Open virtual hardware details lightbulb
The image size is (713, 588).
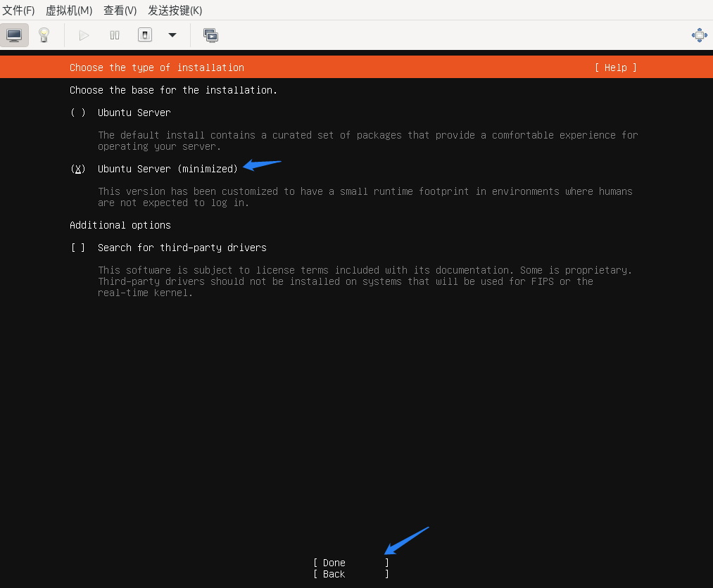(44, 35)
